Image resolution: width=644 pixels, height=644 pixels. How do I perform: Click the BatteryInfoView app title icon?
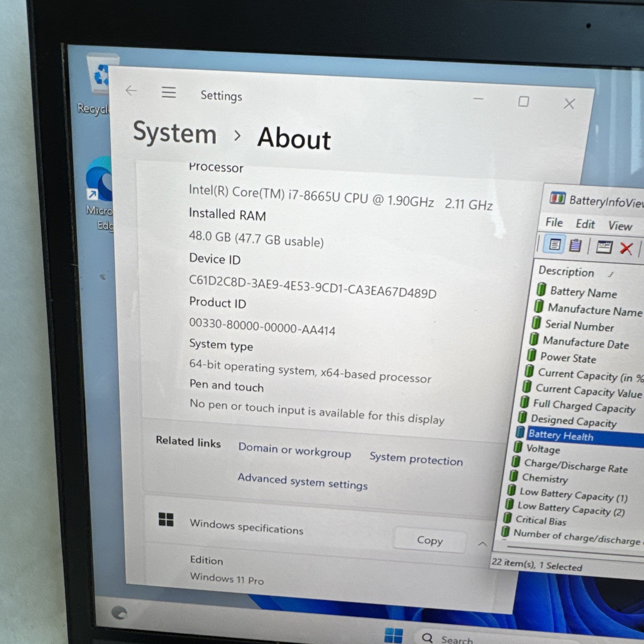[557, 198]
